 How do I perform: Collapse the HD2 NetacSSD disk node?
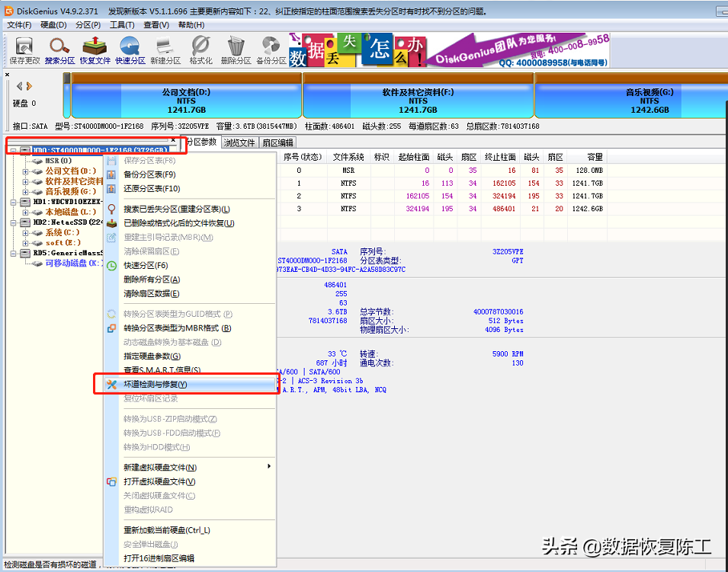pos(14,222)
